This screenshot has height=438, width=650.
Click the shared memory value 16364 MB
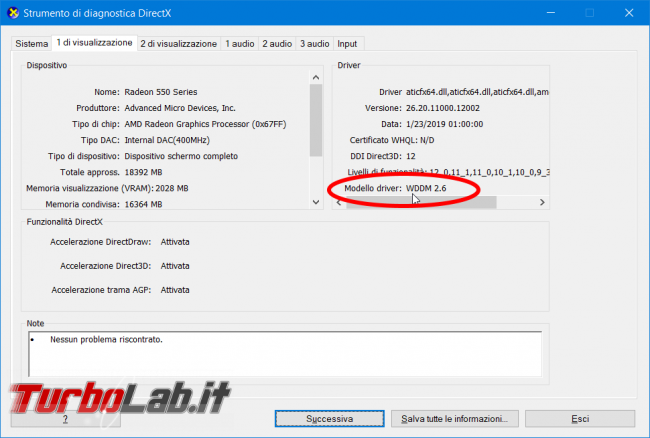click(x=143, y=204)
